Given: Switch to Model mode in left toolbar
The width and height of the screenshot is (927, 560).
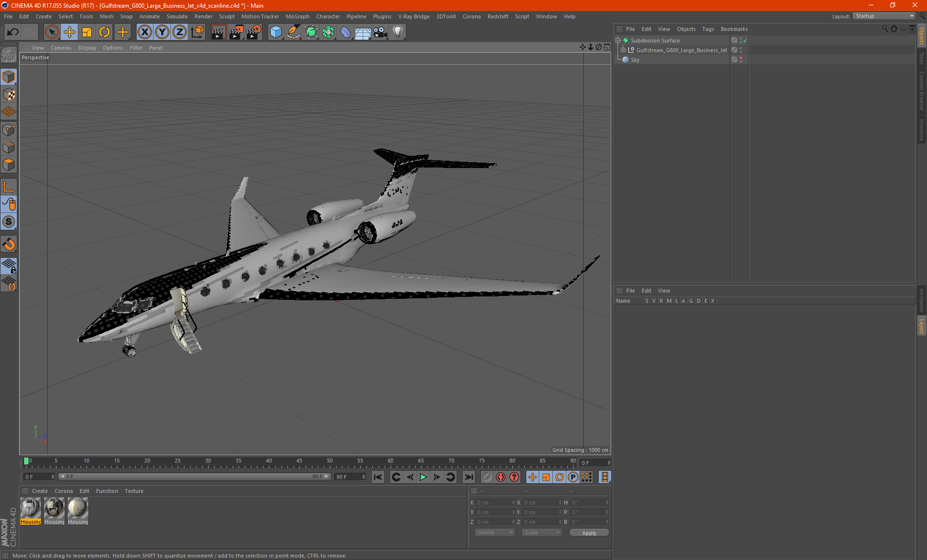Looking at the screenshot, I should [9, 77].
